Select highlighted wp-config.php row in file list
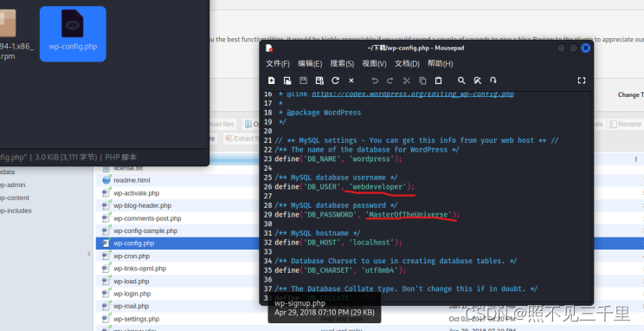The height and width of the screenshot is (331, 644). coord(178,243)
